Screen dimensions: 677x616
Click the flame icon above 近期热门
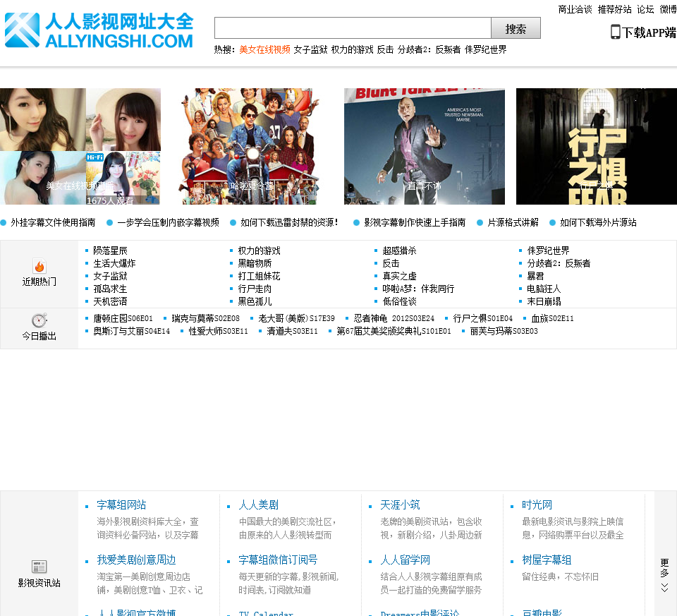[39, 266]
